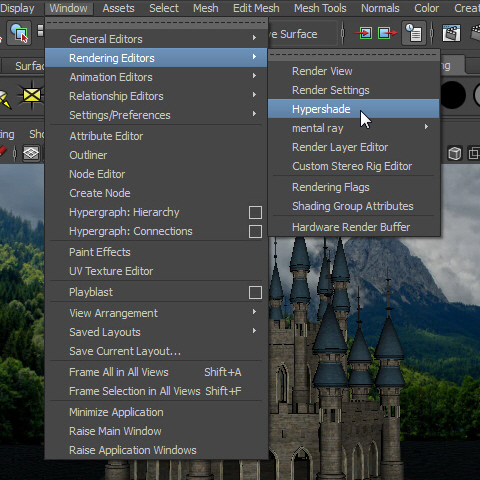Open the Select menu
The width and height of the screenshot is (480, 480).
tap(164, 8)
